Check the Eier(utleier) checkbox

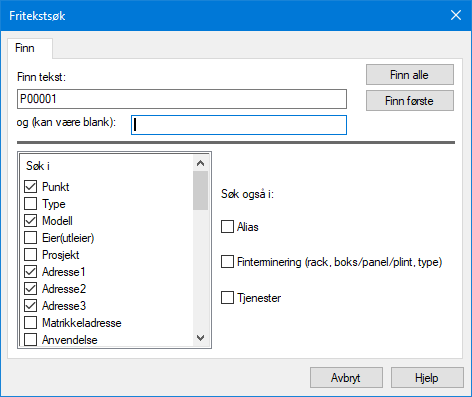click(x=30, y=238)
